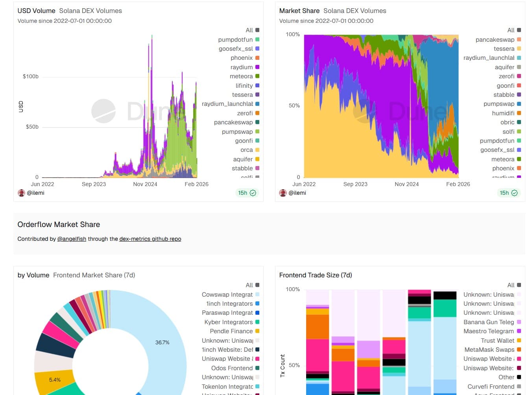
Task: Toggle All in Frontend Market Share legend
Action: click(252, 285)
